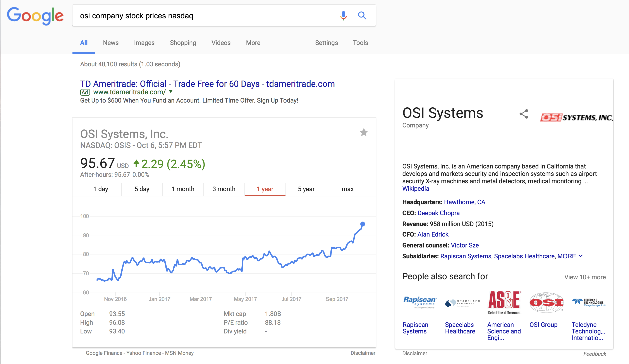This screenshot has height=364, width=629.
Task: Click the Open price 93.55
Action: [117, 314]
